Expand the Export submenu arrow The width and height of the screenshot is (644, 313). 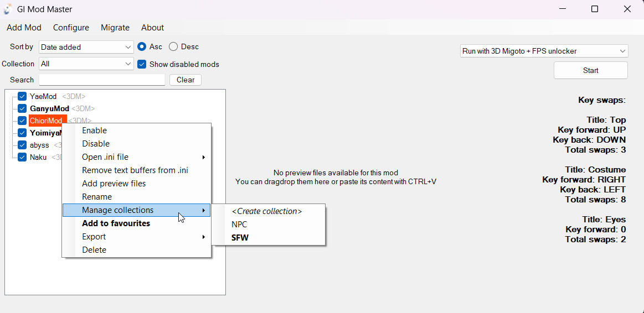pos(204,237)
